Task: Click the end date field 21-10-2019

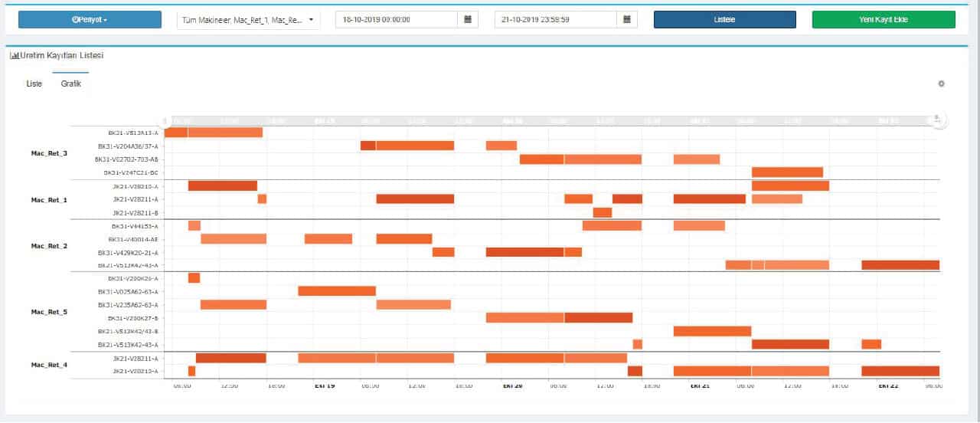Action: click(555, 20)
